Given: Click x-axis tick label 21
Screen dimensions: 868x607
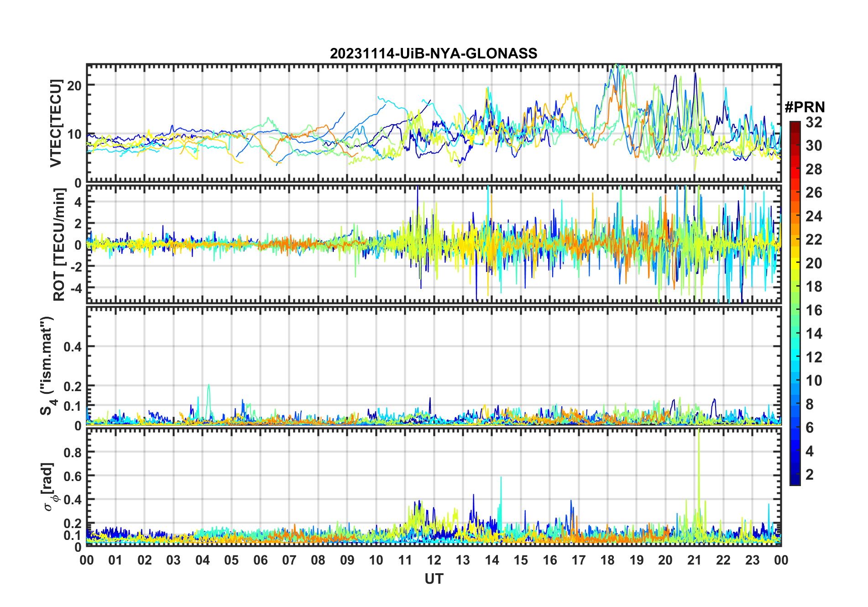Looking at the screenshot, I should pos(694,560).
